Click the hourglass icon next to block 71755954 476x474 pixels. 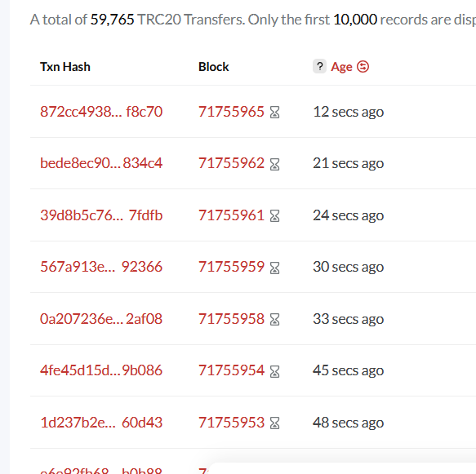(274, 371)
